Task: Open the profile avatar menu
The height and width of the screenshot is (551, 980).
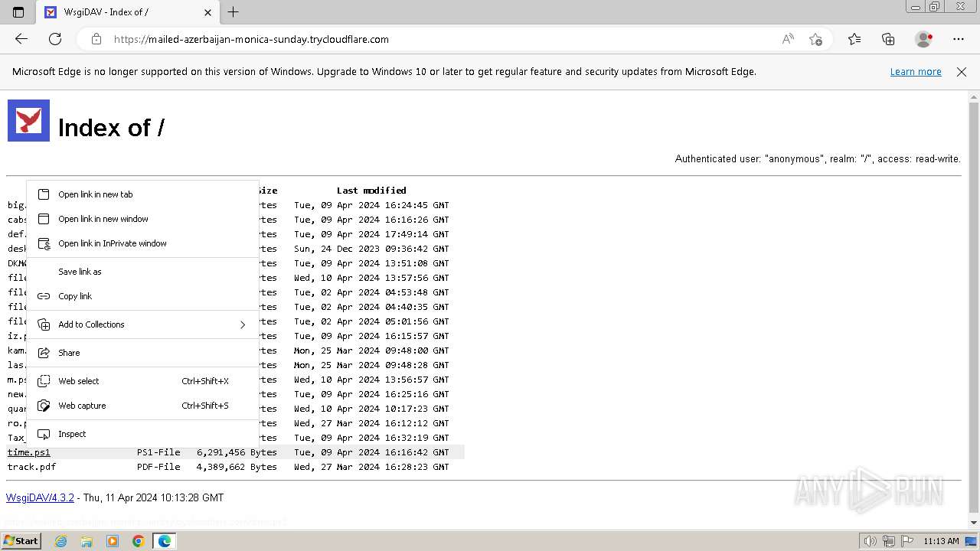Action: [x=923, y=39]
